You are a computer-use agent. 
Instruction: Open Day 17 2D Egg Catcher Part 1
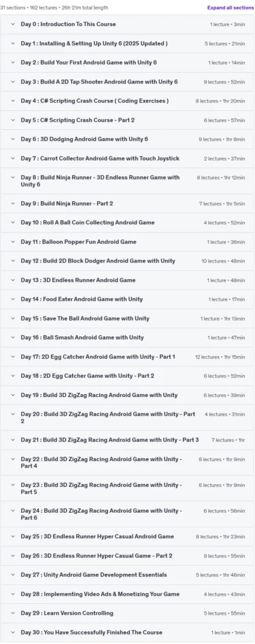(127, 357)
